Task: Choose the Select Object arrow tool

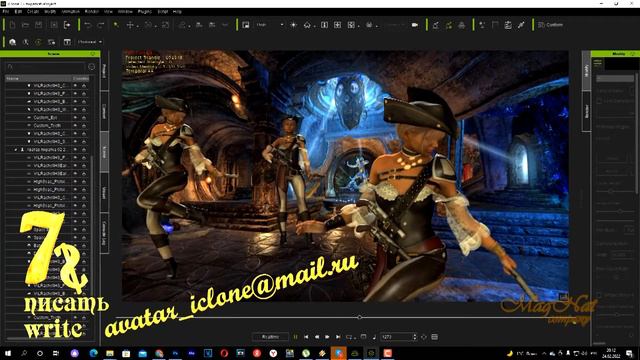Action: point(116,25)
